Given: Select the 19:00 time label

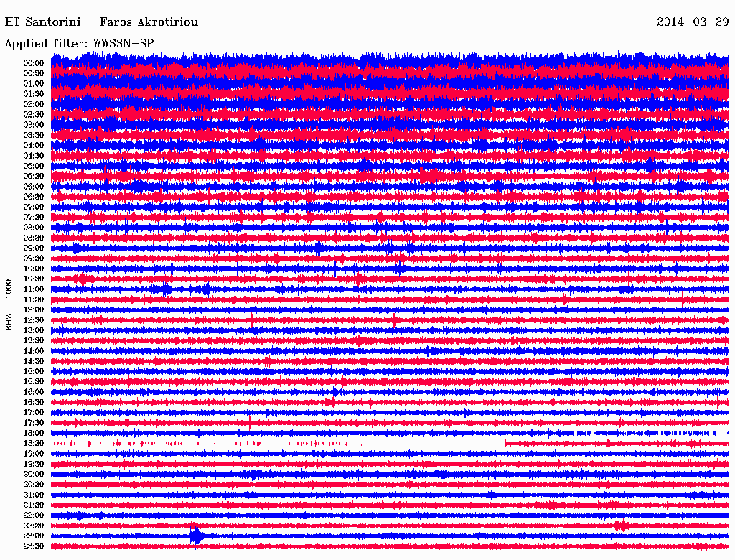Looking at the screenshot, I should click(33, 454).
